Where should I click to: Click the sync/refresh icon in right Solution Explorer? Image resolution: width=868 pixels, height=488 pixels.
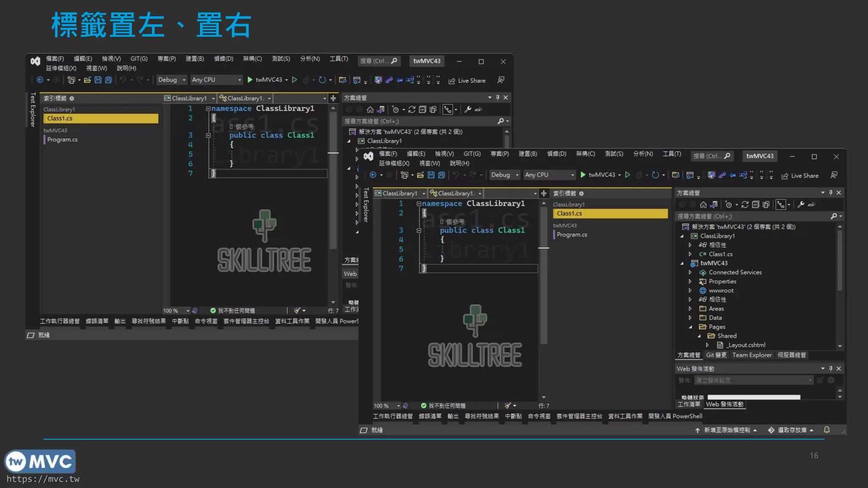[745, 205]
